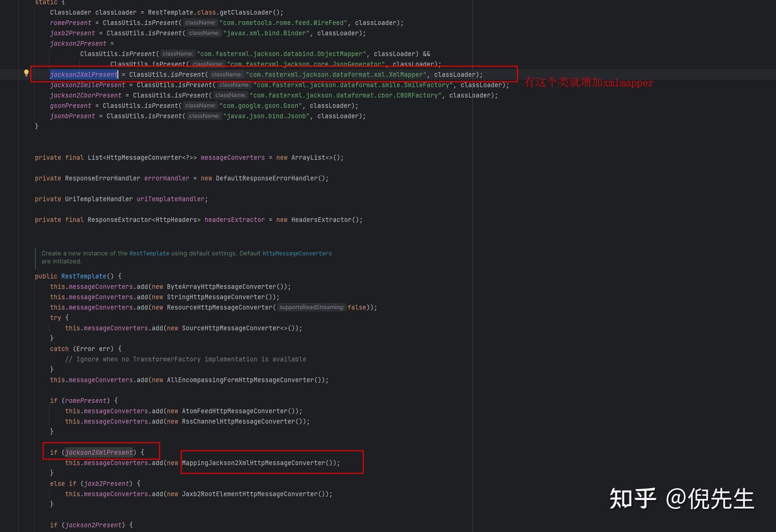Click the jackson.core.JsonGenerator string
The width and height of the screenshot is (776, 532).
[x=306, y=64]
